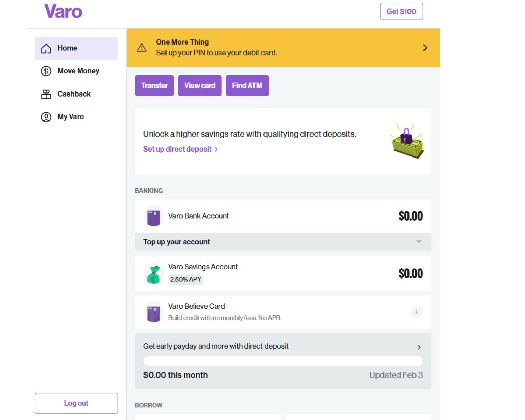
Task: Click the Home house icon in the sidebar
Action: pyautogui.click(x=46, y=48)
